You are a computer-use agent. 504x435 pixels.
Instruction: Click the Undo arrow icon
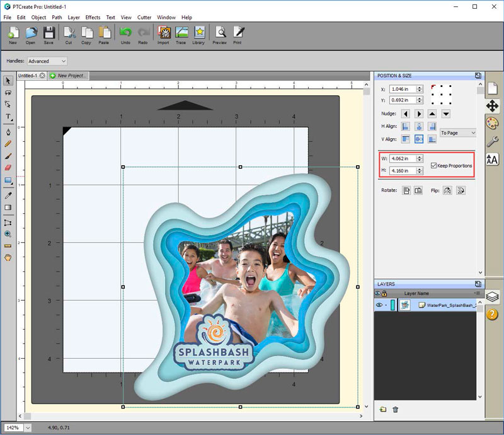tap(125, 35)
